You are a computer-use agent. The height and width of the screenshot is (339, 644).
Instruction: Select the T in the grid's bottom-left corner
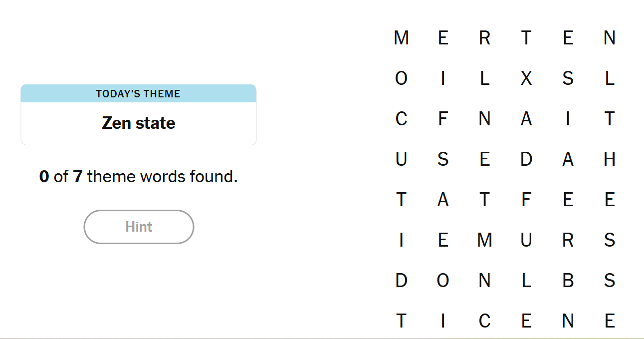(401, 321)
